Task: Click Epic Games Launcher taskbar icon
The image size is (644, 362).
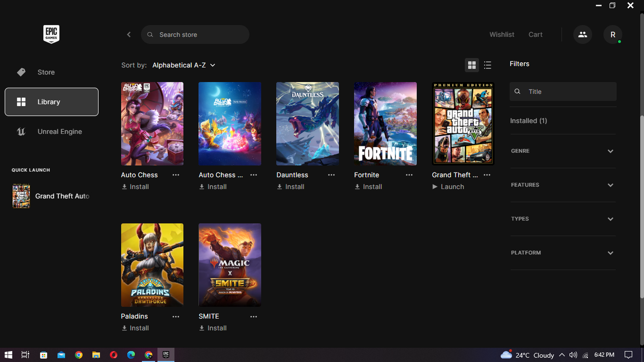Action: click(x=166, y=355)
